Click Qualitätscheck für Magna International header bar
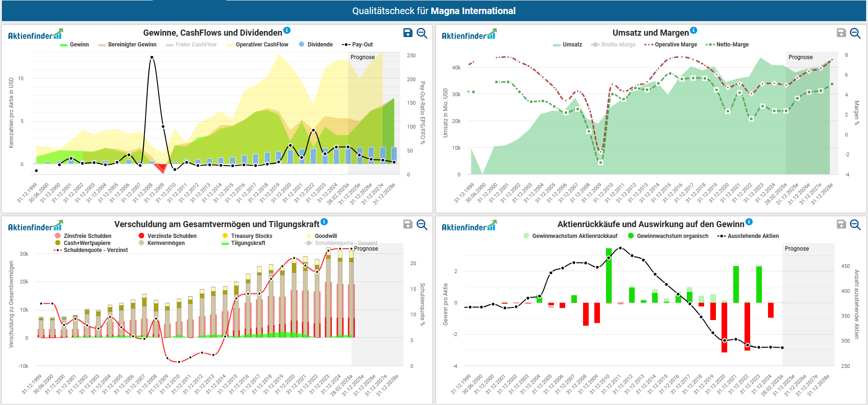Image resolution: width=868 pixels, height=405 pixels. pos(434,11)
